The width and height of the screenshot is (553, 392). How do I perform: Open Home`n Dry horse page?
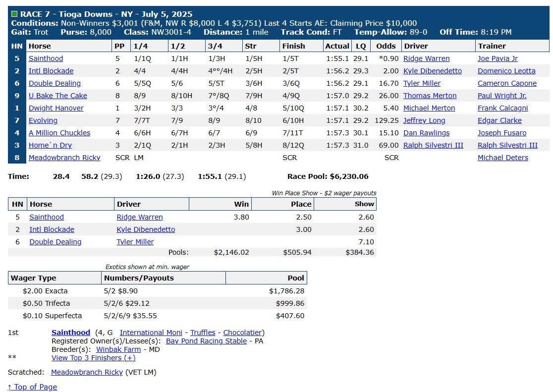(51, 145)
